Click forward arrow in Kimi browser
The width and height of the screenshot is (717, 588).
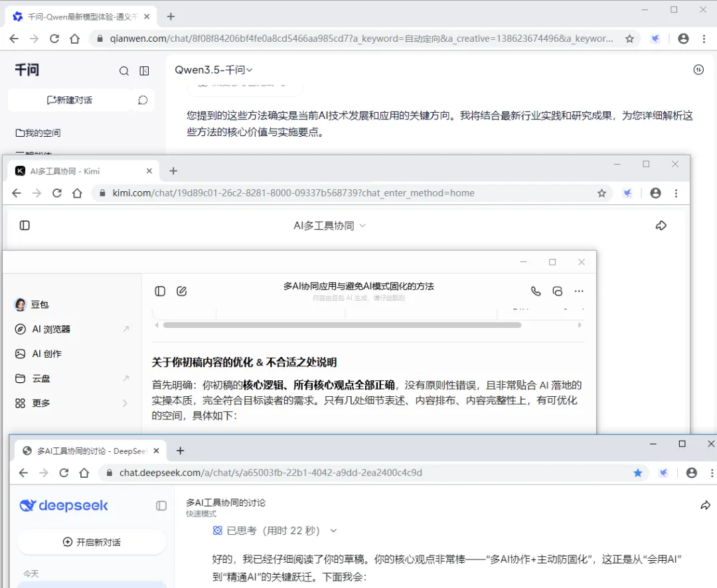pyautogui.click(x=37, y=193)
